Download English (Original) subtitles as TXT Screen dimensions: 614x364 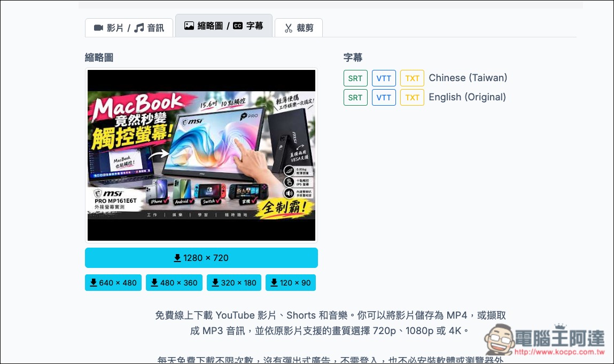coord(413,97)
